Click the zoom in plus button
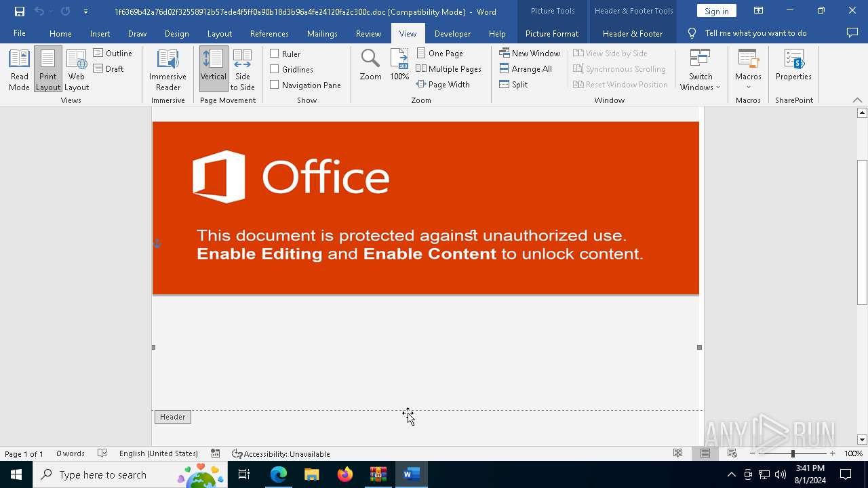The height and width of the screenshot is (488, 868). point(832,453)
